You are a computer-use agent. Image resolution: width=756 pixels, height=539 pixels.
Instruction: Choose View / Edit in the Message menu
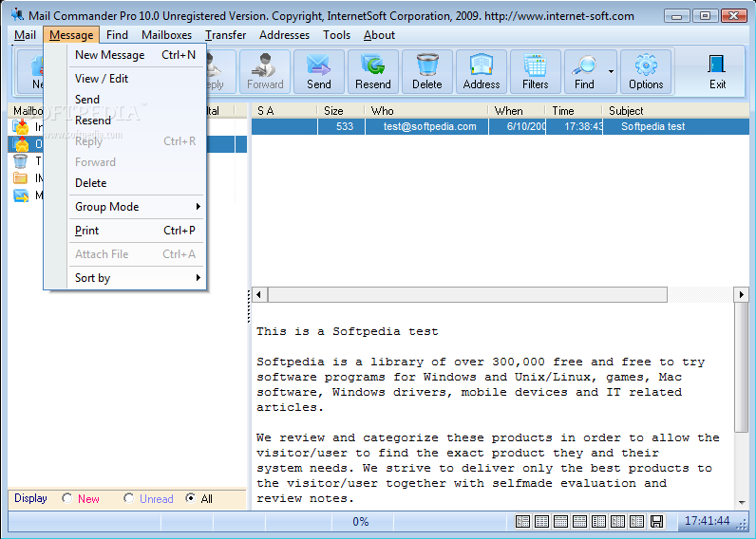pos(136,79)
